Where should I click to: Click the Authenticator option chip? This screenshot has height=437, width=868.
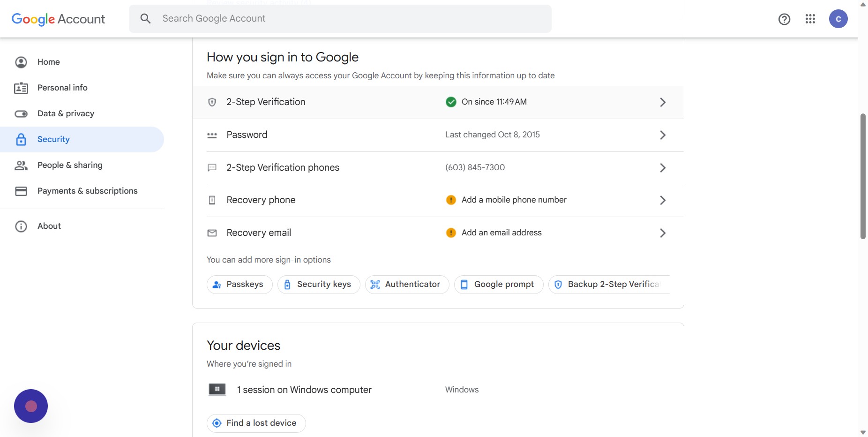point(407,285)
